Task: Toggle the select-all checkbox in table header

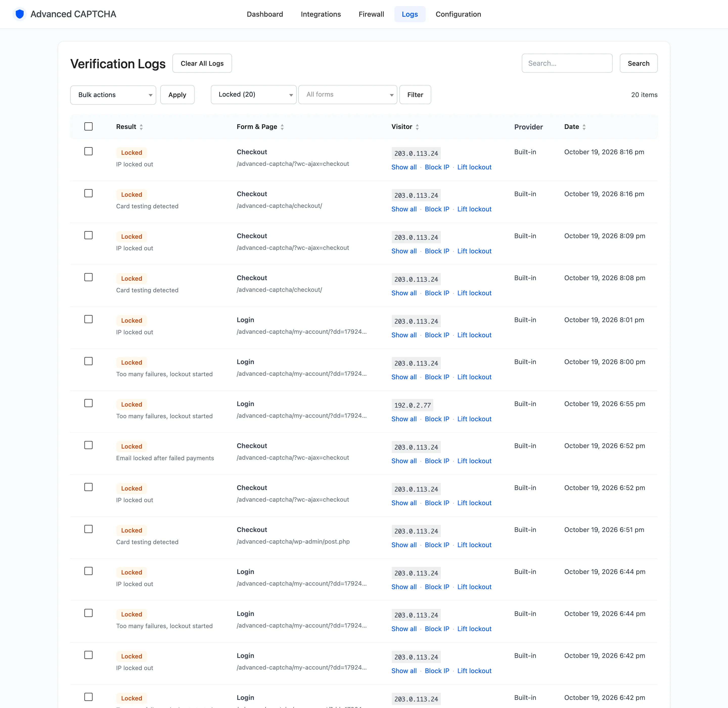Action: tap(88, 126)
